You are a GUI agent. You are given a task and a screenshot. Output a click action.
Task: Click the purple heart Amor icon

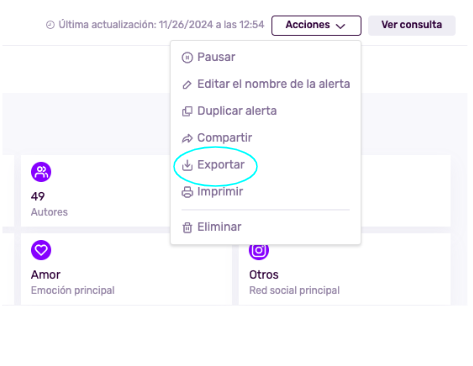coord(41,250)
